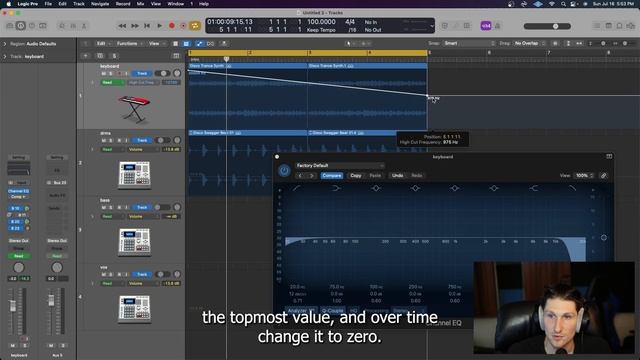Expand the Region Audio Defaults section

coord(5,44)
